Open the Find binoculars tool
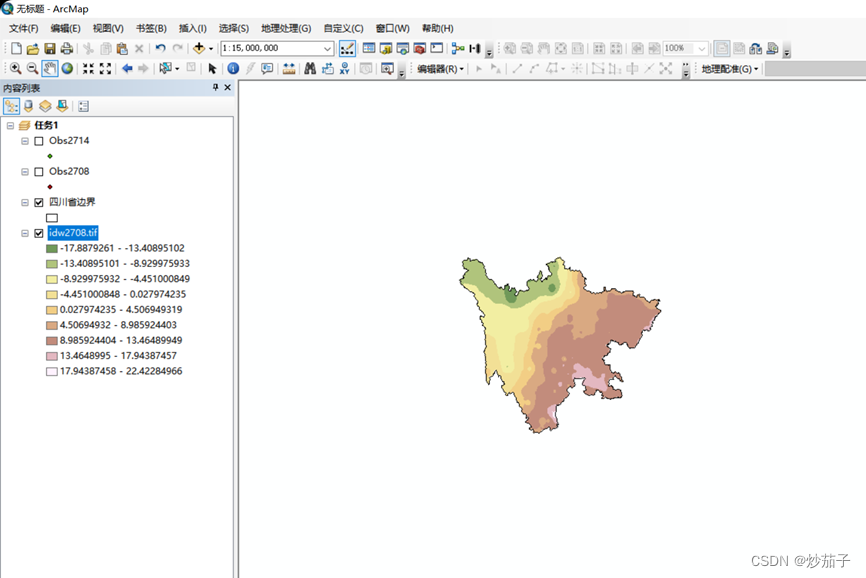This screenshot has width=866, height=578. click(310, 69)
